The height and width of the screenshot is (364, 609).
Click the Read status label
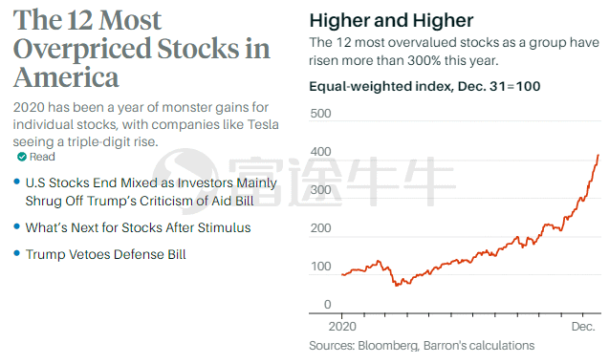click(42, 157)
